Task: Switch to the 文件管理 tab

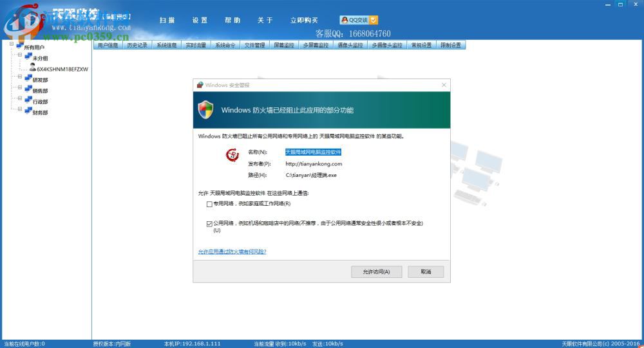Action: point(254,45)
